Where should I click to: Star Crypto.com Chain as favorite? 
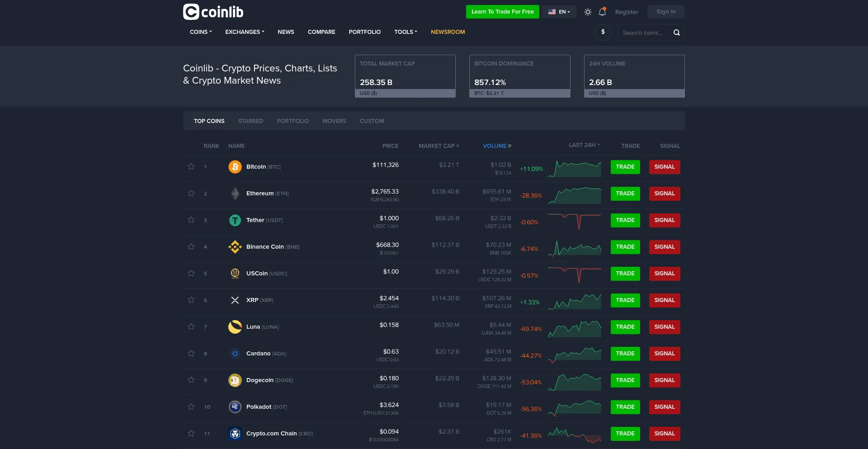[191, 433]
